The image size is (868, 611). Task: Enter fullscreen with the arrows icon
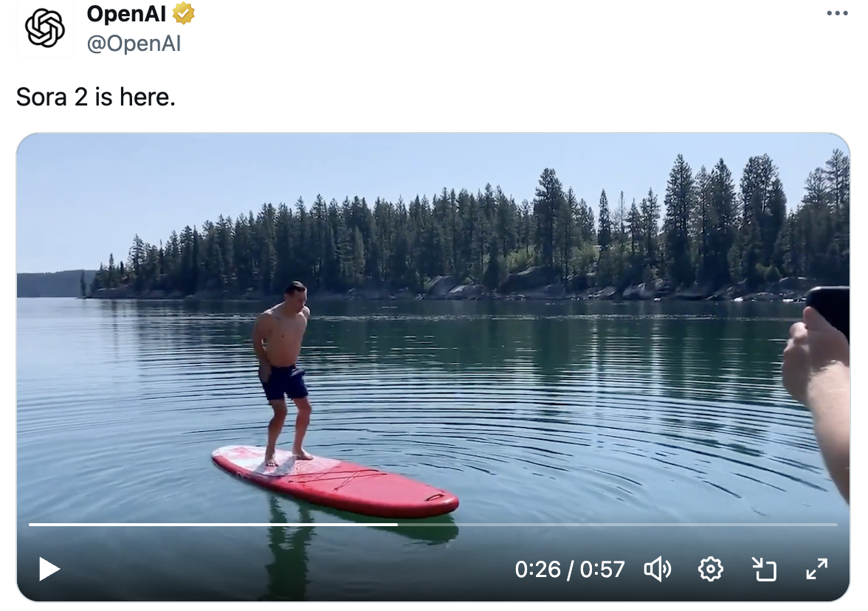(816, 569)
